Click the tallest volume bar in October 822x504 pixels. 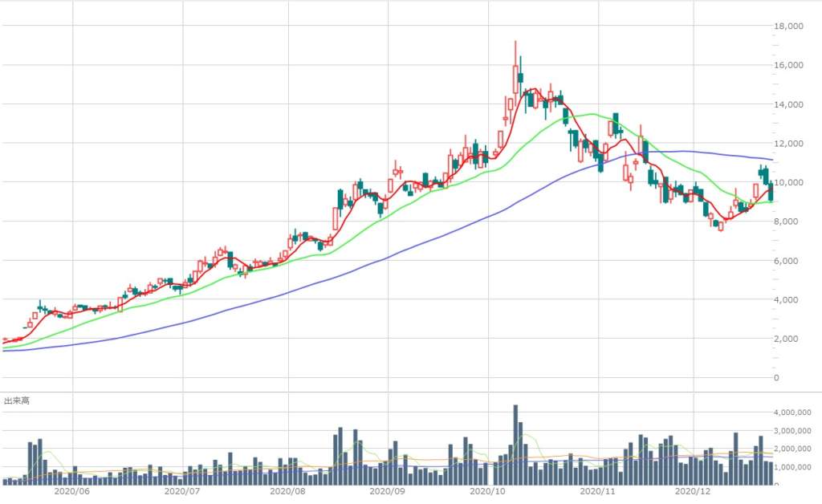pyautogui.click(x=515, y=445)
